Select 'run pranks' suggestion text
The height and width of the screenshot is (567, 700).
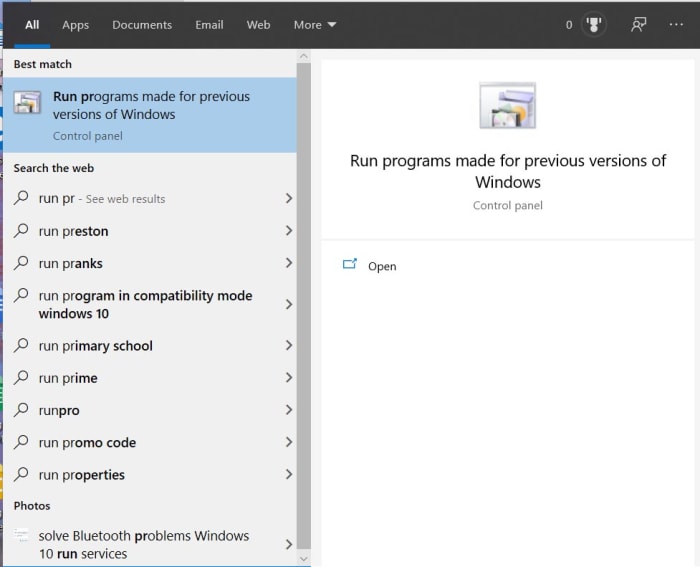(x=71, y=263)
